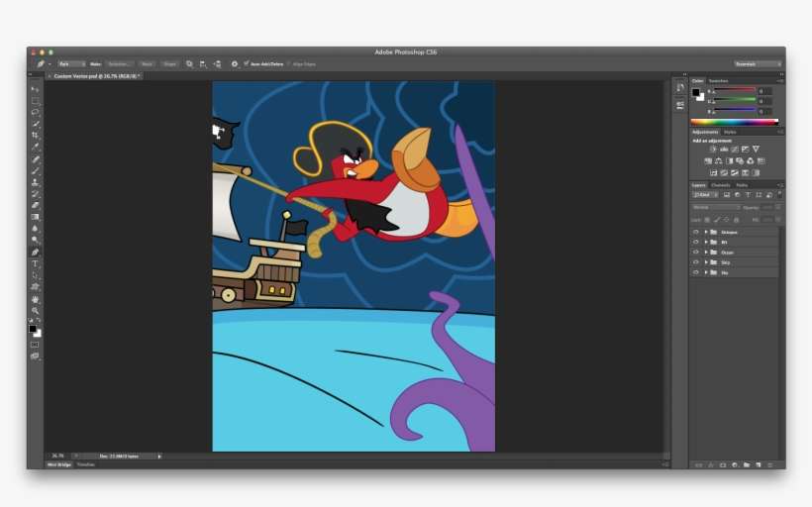
Task: Select the Brush tool
Action: (x=35, y=171)
